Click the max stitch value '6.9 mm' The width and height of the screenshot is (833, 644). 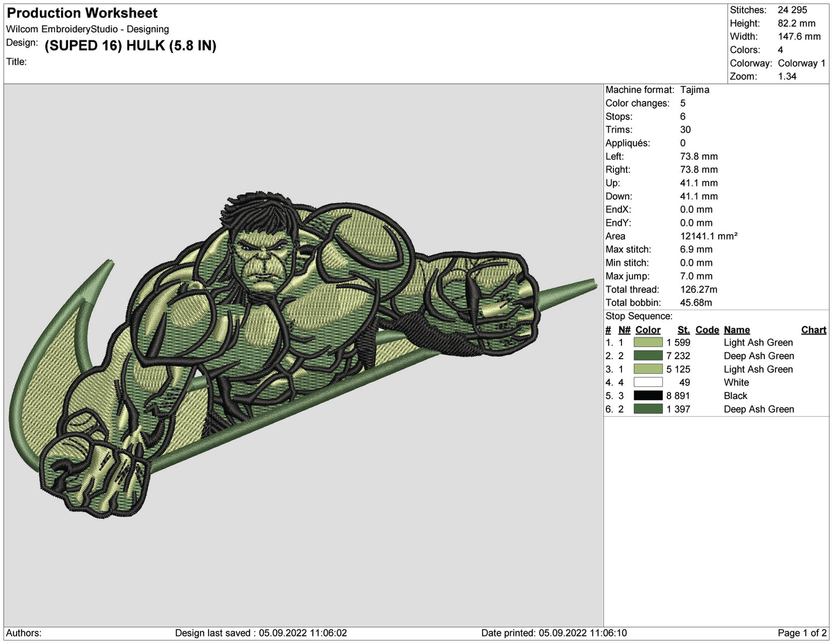[x=696, y=249]
